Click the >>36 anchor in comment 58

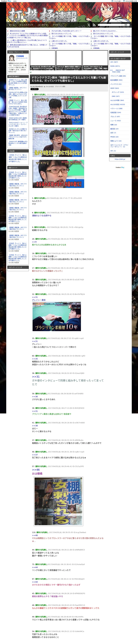pos(35,396)
